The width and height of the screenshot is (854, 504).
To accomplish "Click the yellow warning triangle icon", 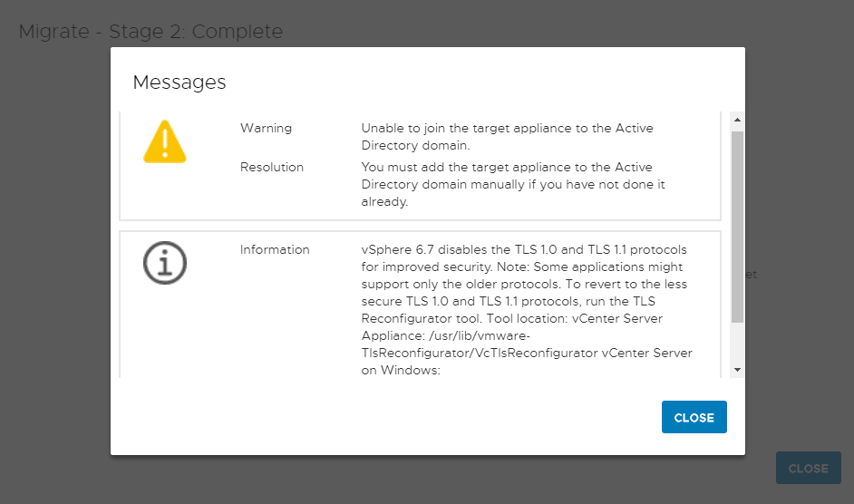I will [x=165, y=142].
